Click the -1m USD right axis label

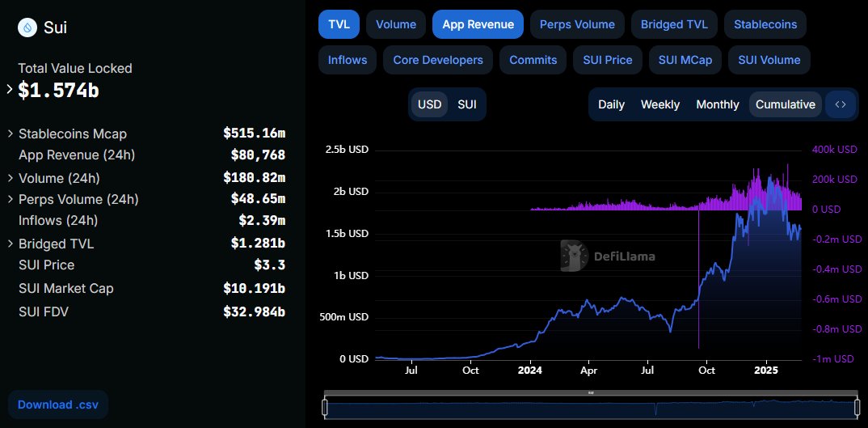pyautogui.click(x=833, y=358)
